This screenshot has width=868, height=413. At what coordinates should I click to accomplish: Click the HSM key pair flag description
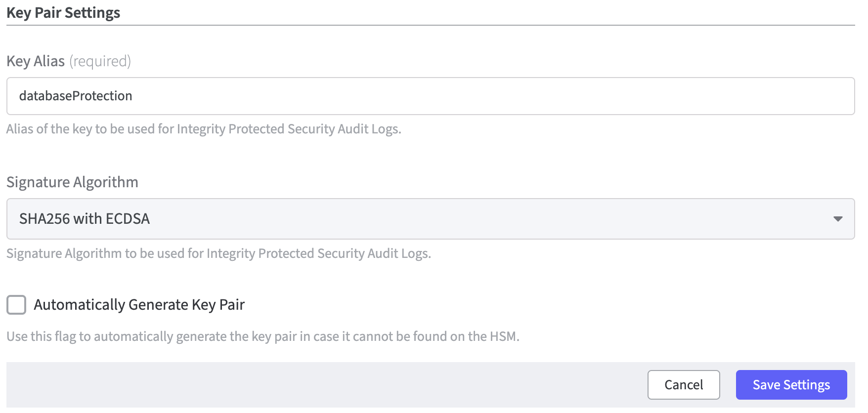click(262, 337)
